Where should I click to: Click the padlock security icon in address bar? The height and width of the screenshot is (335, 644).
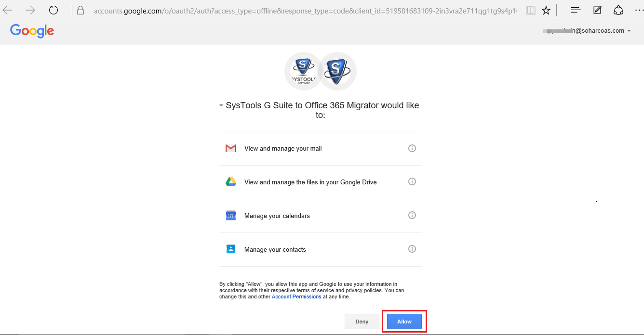tap(80, 10)
